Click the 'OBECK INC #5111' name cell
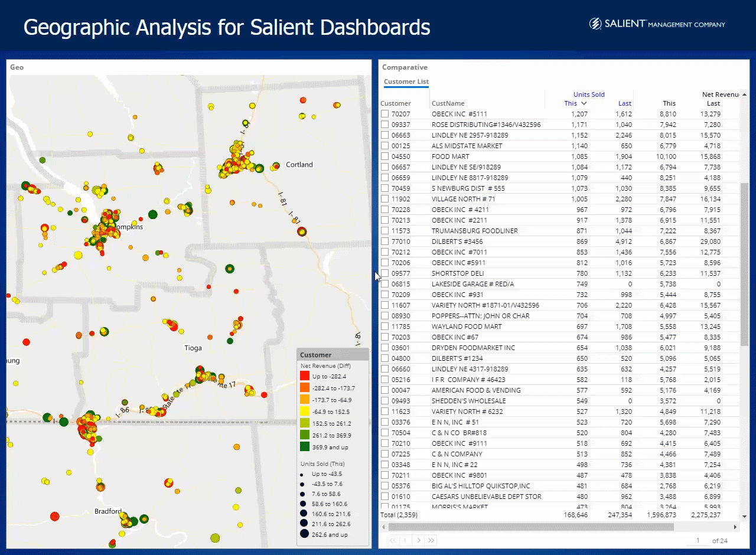 (460, 114)
